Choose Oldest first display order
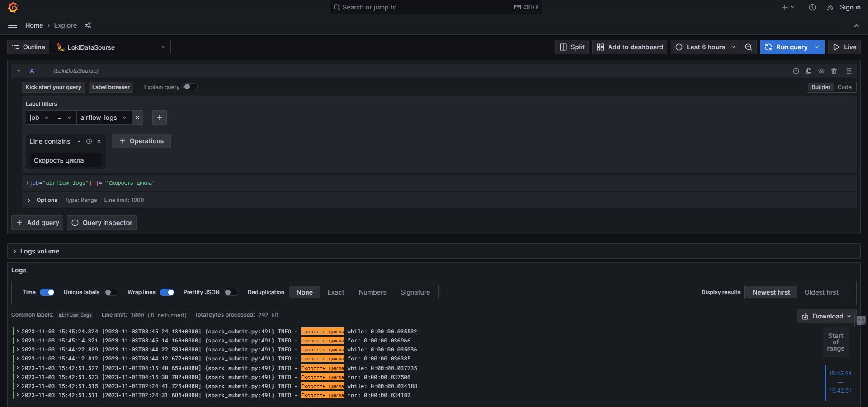 [821, 292]
